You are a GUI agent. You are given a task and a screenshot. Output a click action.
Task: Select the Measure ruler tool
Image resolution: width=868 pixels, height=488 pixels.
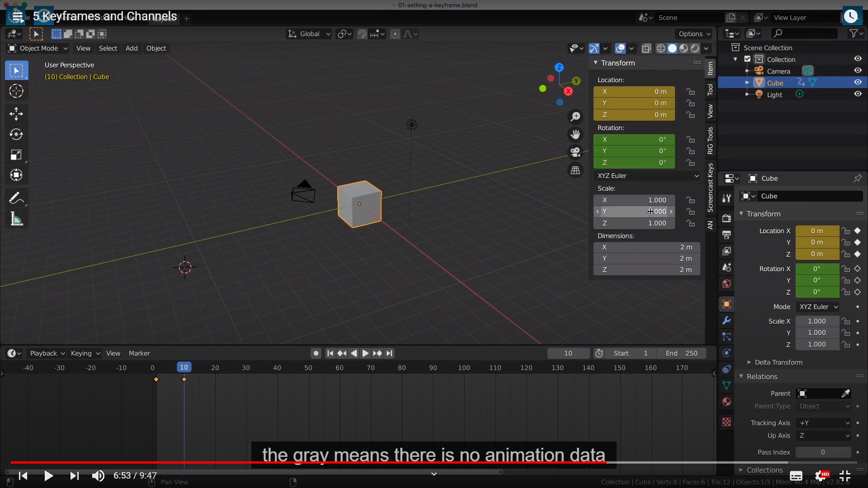click(x=16, y=219)
